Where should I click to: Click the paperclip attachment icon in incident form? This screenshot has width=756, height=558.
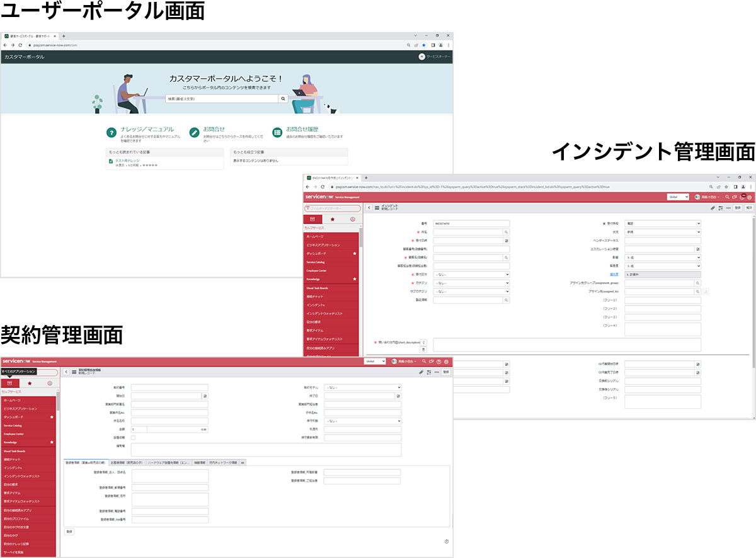pos(713,207)
